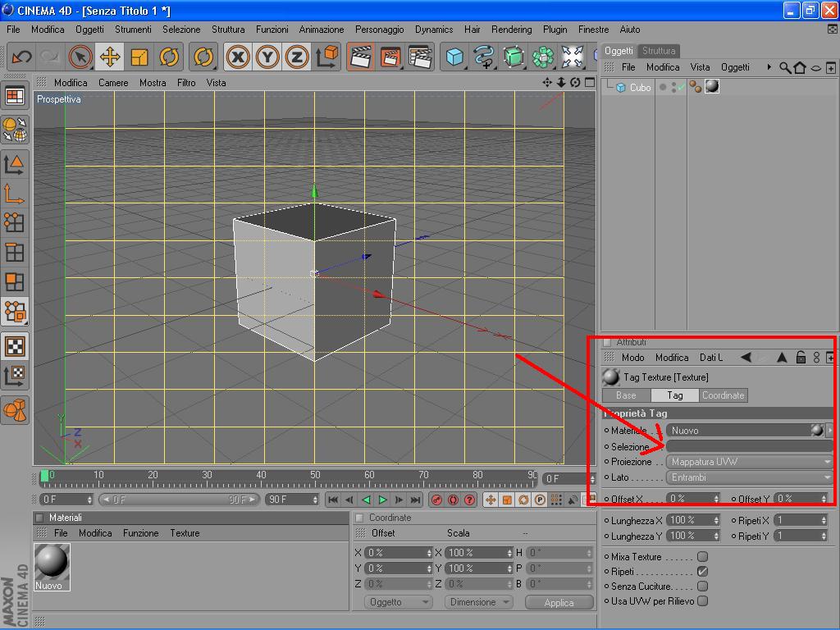Click texture tag on Cubo object
The width and height of the screenshot is (840, 630).
point(712,86)
